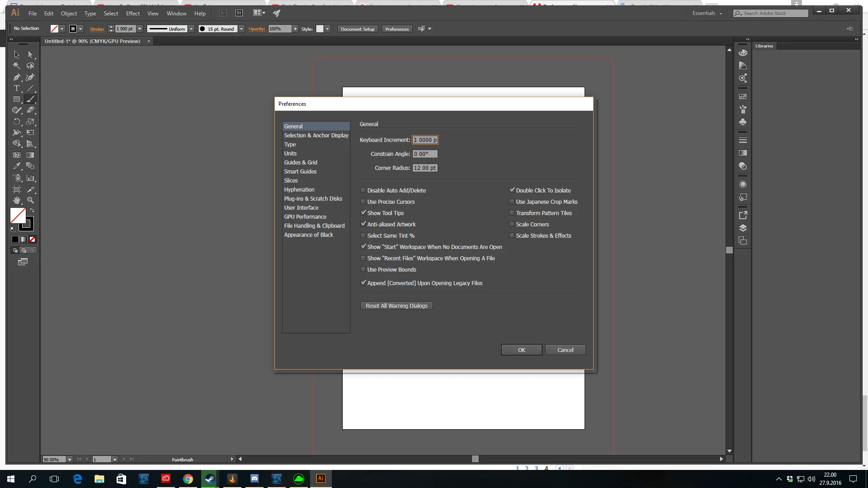
Task: Uncheck Show Tool Tips
Action: (x=363, y=213)
